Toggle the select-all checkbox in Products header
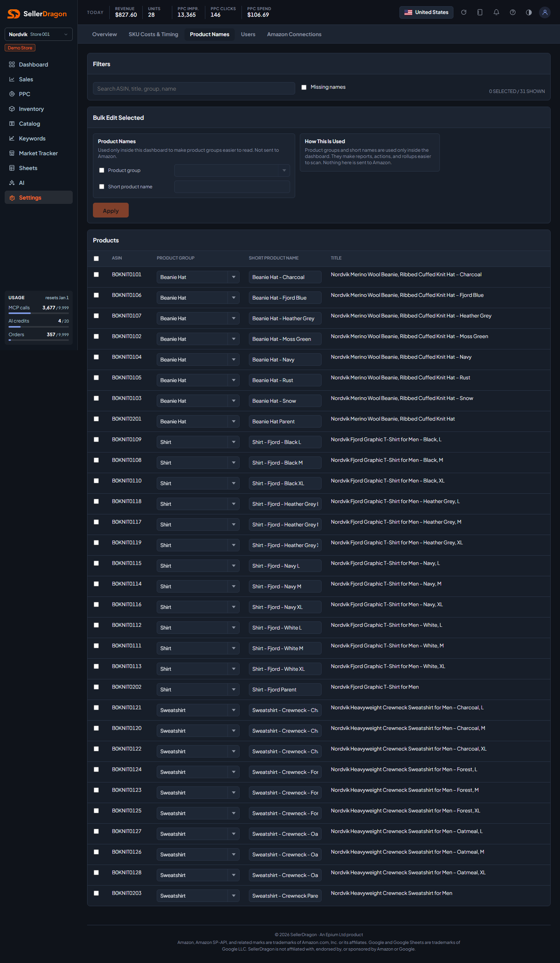560x963 pixels. 96,258
